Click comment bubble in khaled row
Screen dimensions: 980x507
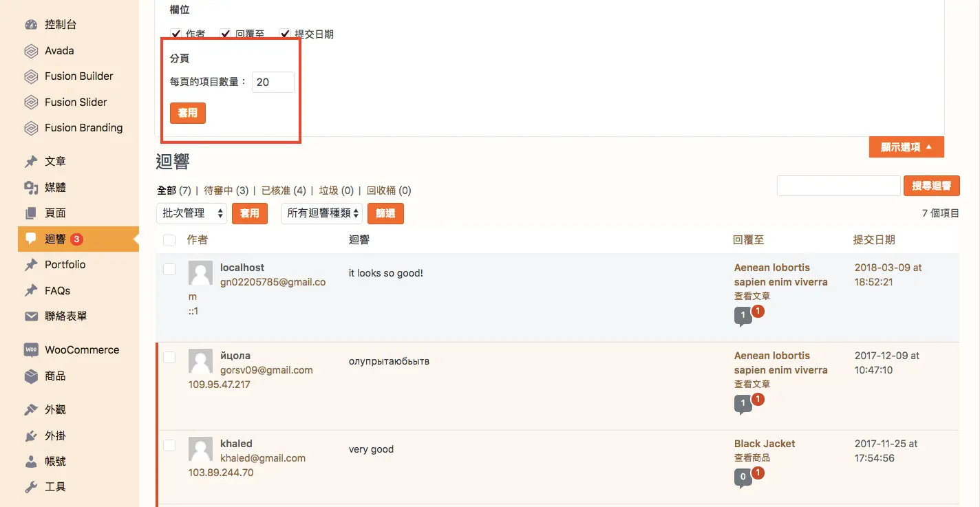coord(743,477)
